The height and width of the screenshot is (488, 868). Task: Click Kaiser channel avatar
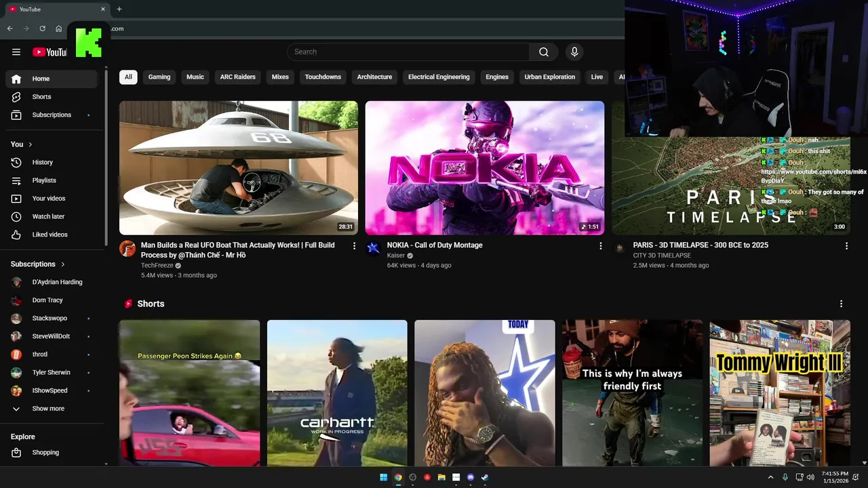coord(373,249)
